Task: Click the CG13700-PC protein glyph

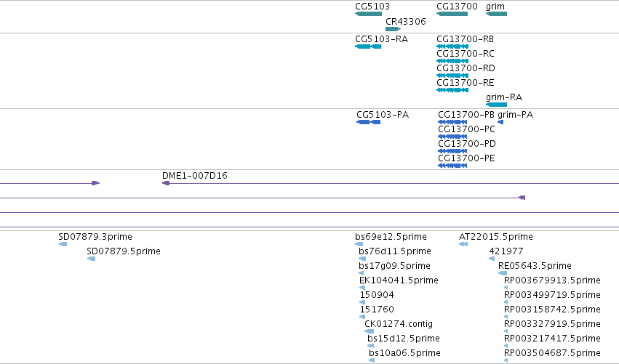Action: click(x=452, y=137)
